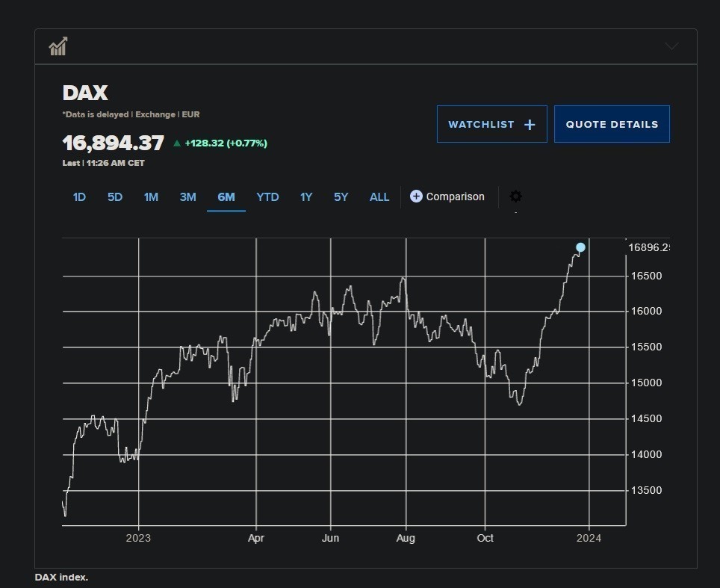Click the Comparison plus icon
This screenshot has width=720, height=588.
click(416, 196)
